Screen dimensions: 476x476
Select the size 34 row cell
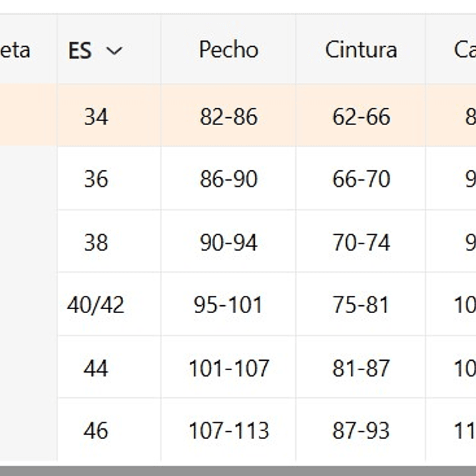(96, 117)
